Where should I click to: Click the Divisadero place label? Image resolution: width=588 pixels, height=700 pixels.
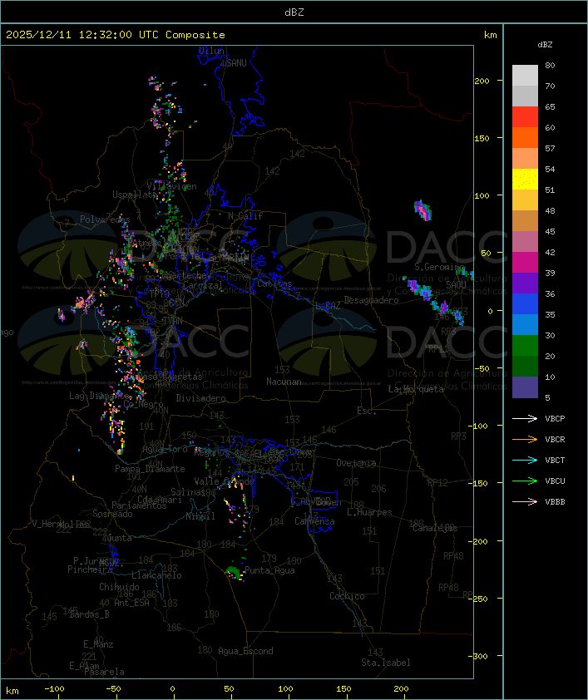coord(200,397)
